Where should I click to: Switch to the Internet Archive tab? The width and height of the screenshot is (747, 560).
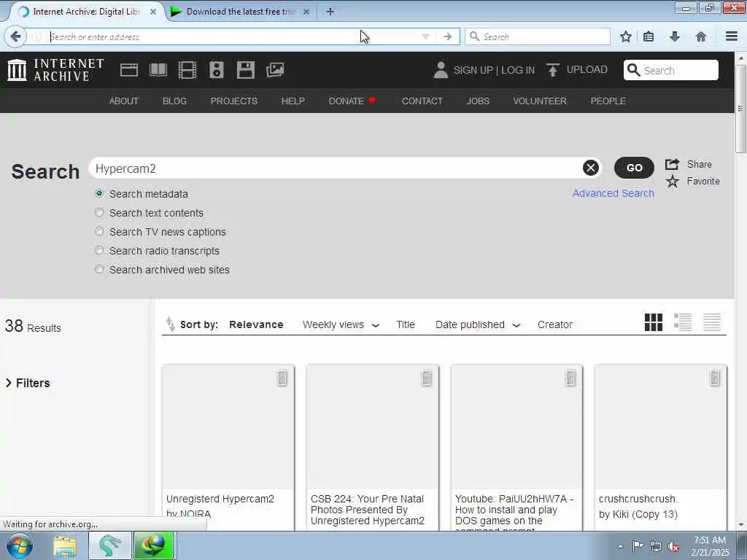pos(86,12)
